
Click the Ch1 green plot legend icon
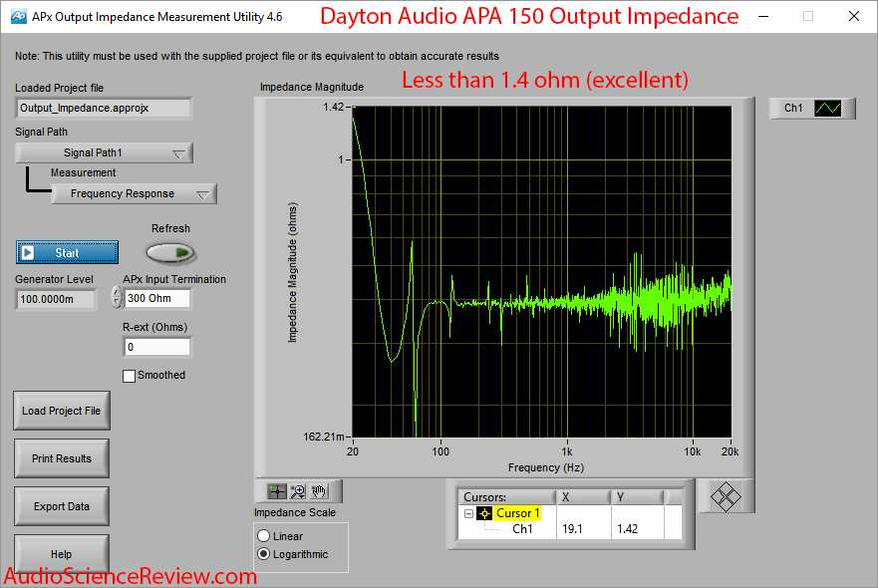point(827,108)
